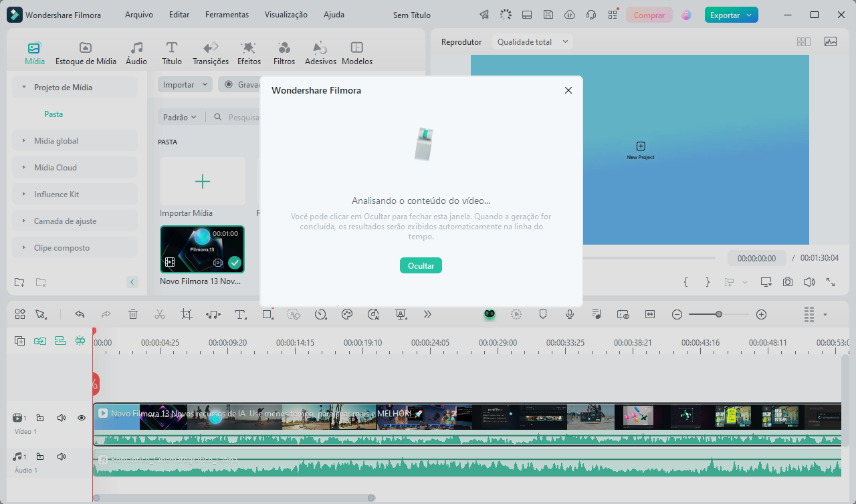Screen dimensions: 856x504
Task: Click the delete trash icon
Action: (133, 314)
